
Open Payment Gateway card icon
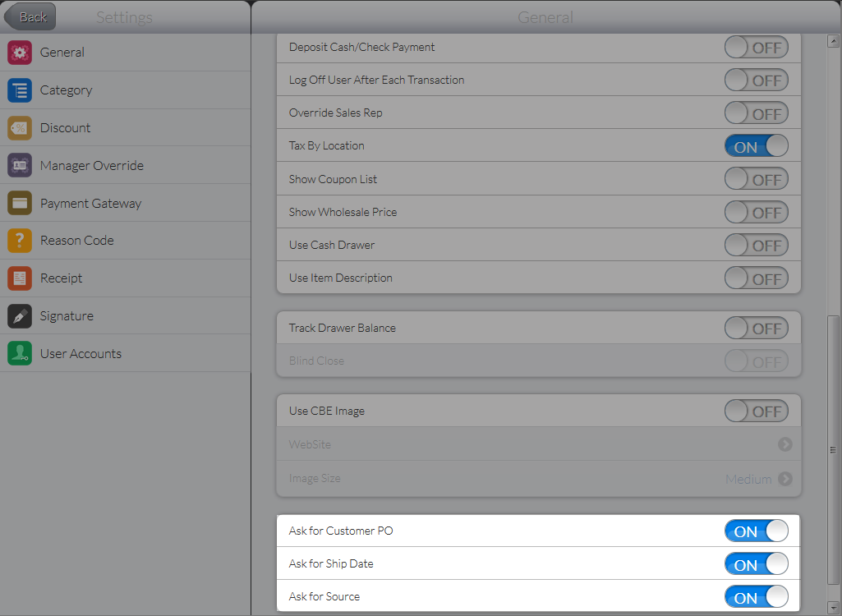[x=20, y=204]
